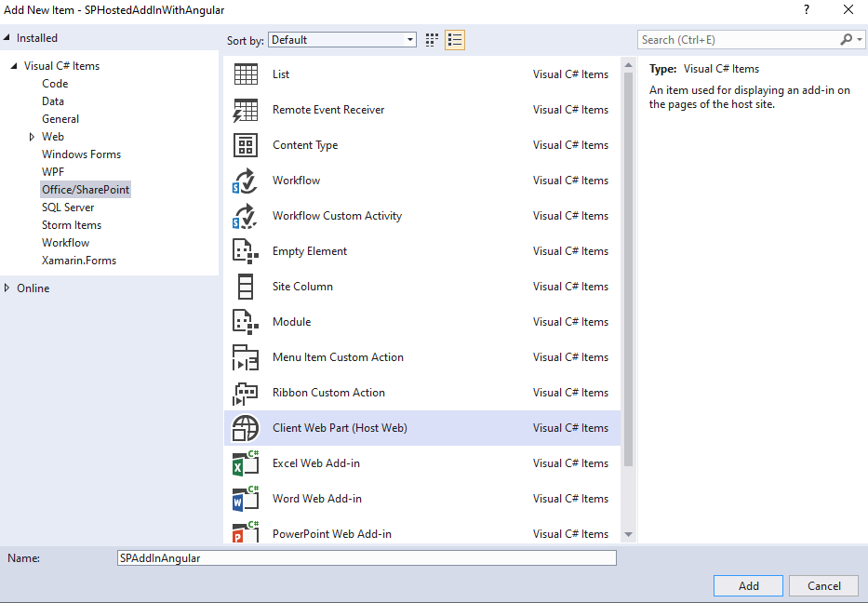Image resolution: width=868 pixels, height=603 pixels.
Task: Collapse the Visual C# Items node
Action: coord(14,66)
